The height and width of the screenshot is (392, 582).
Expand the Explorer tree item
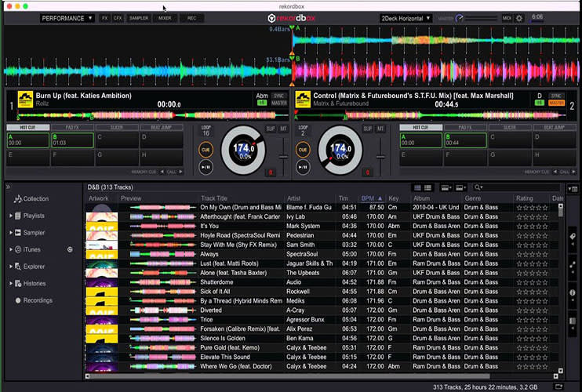[x=11, y=267]
